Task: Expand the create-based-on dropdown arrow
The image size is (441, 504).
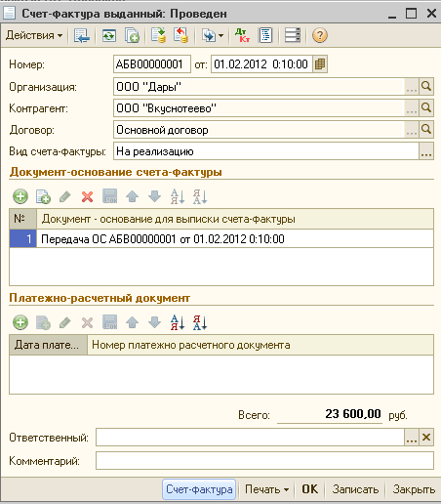Action: click(221, 35)
